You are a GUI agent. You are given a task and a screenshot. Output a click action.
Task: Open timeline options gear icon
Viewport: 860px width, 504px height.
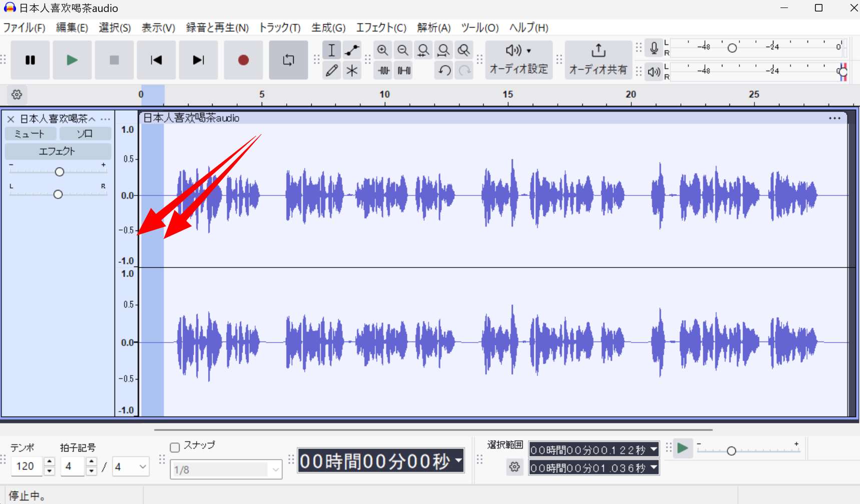(17, 94)
